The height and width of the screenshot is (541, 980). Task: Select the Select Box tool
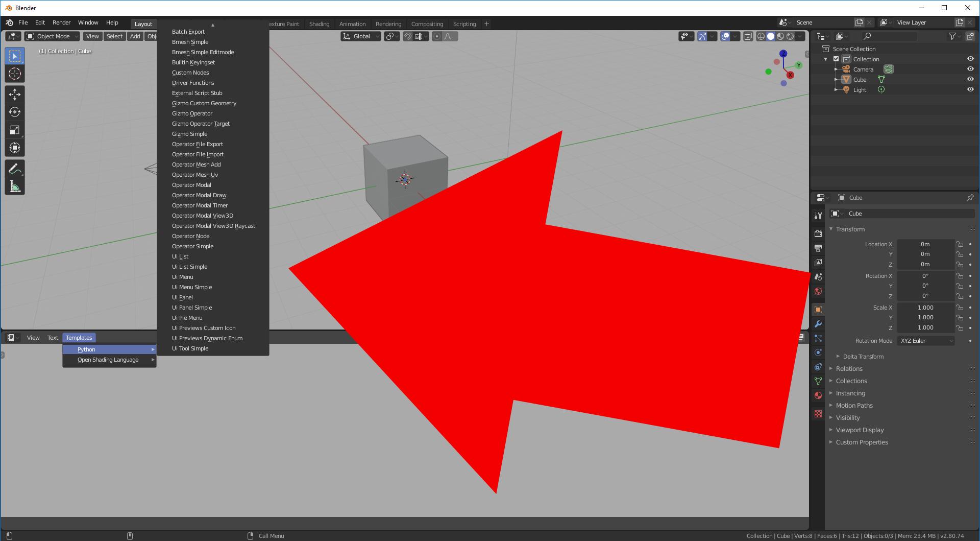[15, 56]
